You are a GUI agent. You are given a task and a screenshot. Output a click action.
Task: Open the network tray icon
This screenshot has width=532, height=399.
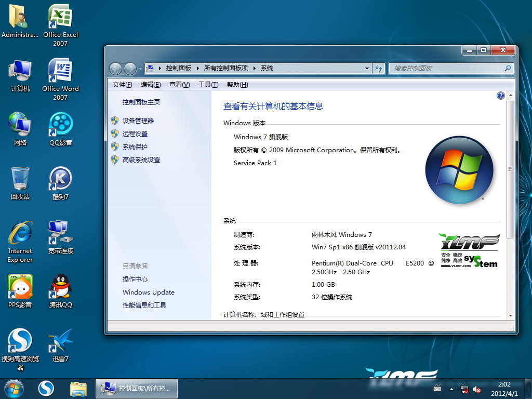464,389
